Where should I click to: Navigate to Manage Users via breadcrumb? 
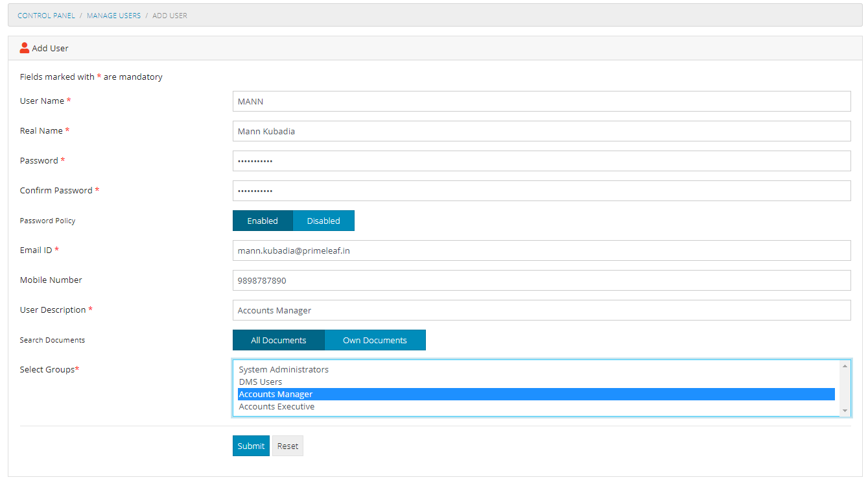[113, 15]
